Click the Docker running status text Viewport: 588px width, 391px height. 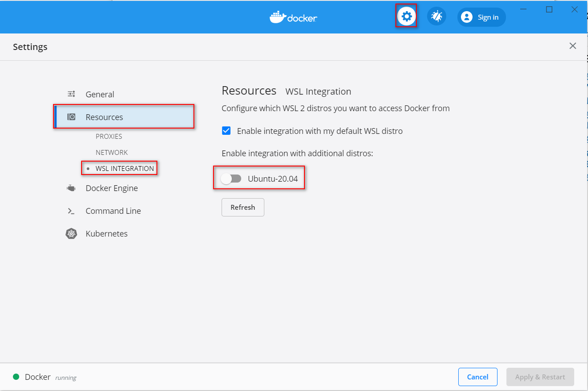pyautogui.click(x=66, y=378)
